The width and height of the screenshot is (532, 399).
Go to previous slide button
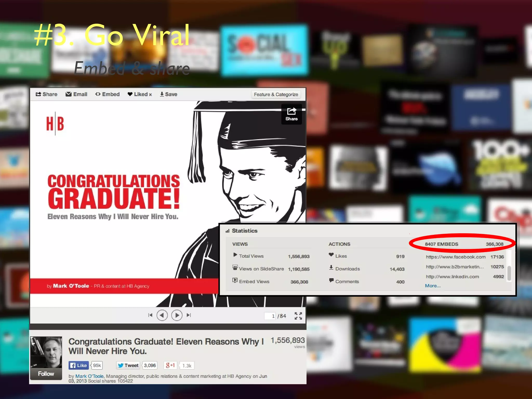(162, 315)
